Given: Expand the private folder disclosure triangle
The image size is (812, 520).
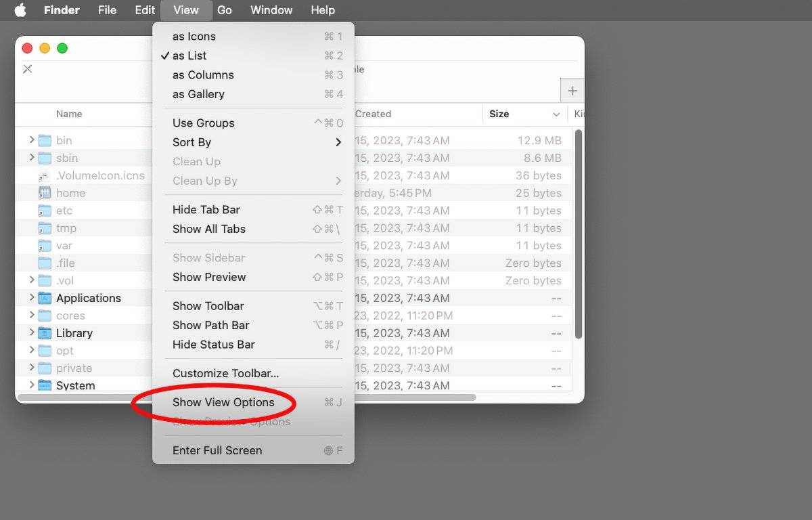Looking at the screenshot, I should click(31, 368).
